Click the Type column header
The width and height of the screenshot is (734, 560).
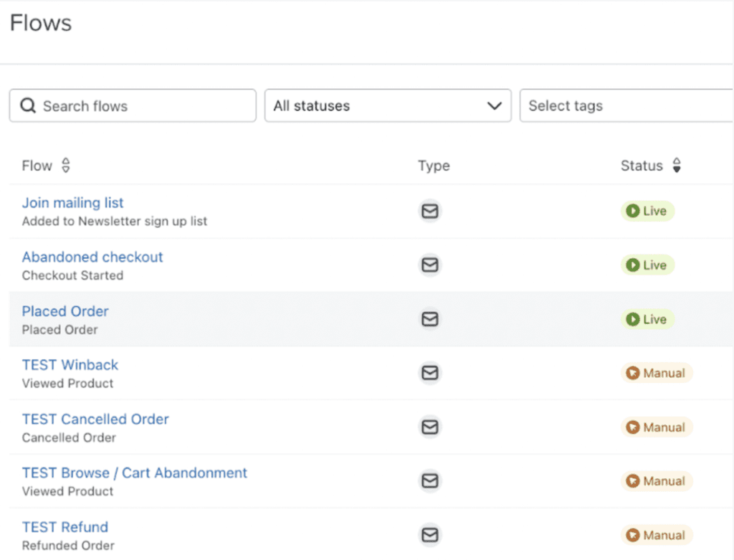[x=434, y=166]
